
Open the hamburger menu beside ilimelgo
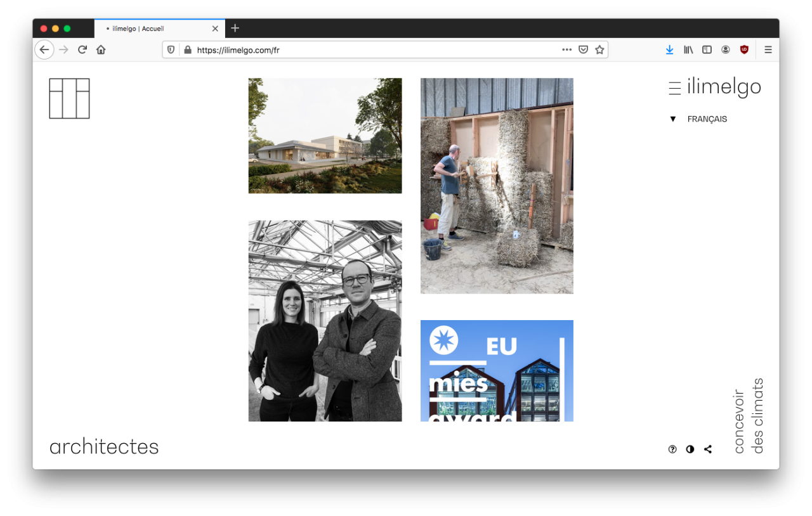tap(675, 88)
